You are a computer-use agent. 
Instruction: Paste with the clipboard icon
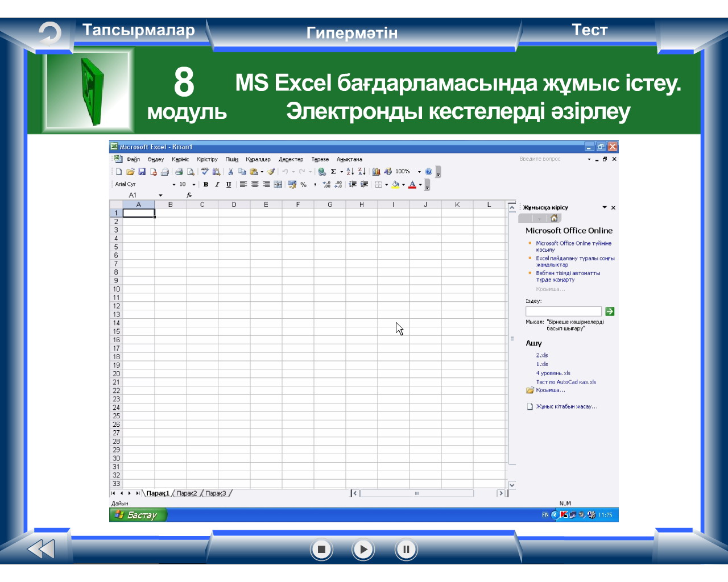254,172
